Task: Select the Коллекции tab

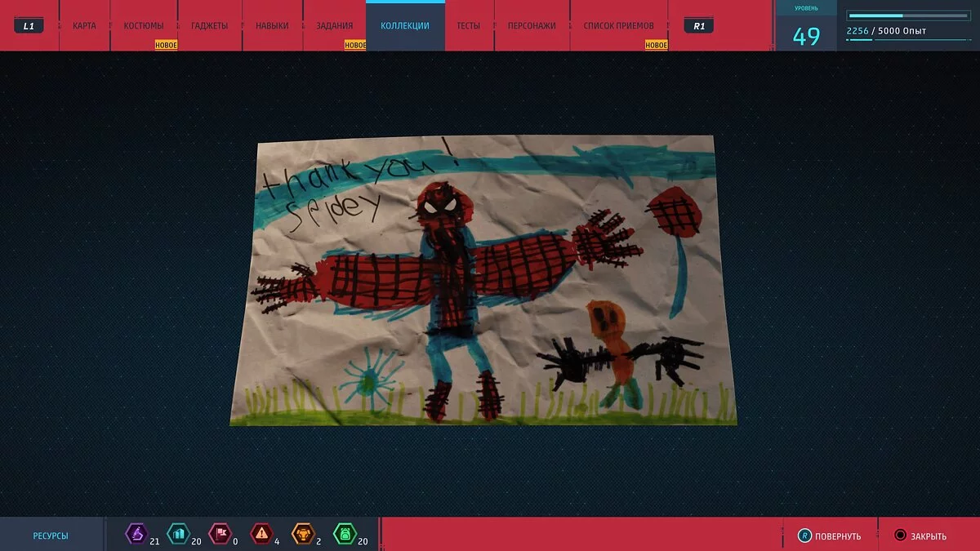Action: [405, 26]
